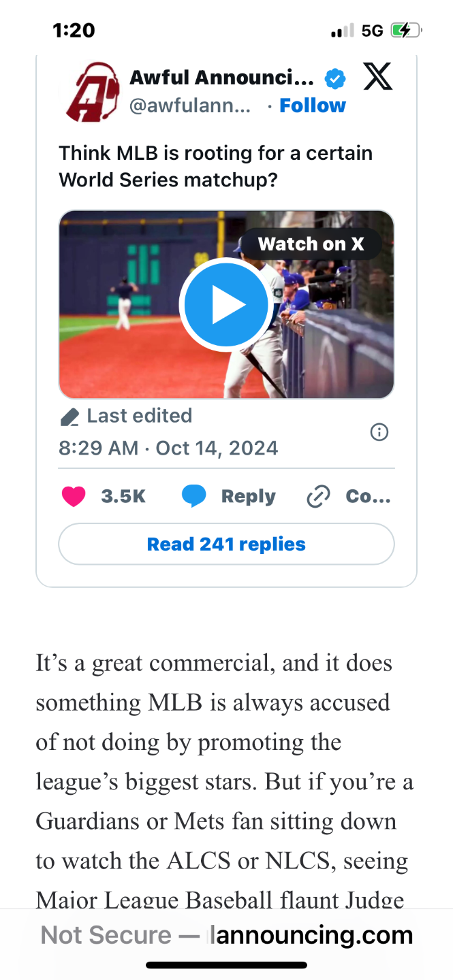The height and width of the screenshot is (980, 453).
Task: Follow the Awful Announcing account
Action: tap(313, 106)
